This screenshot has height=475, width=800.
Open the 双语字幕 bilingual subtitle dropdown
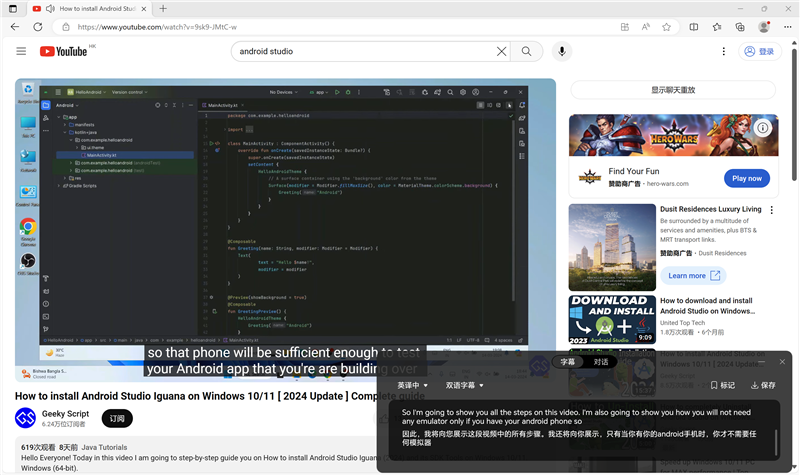464,385
